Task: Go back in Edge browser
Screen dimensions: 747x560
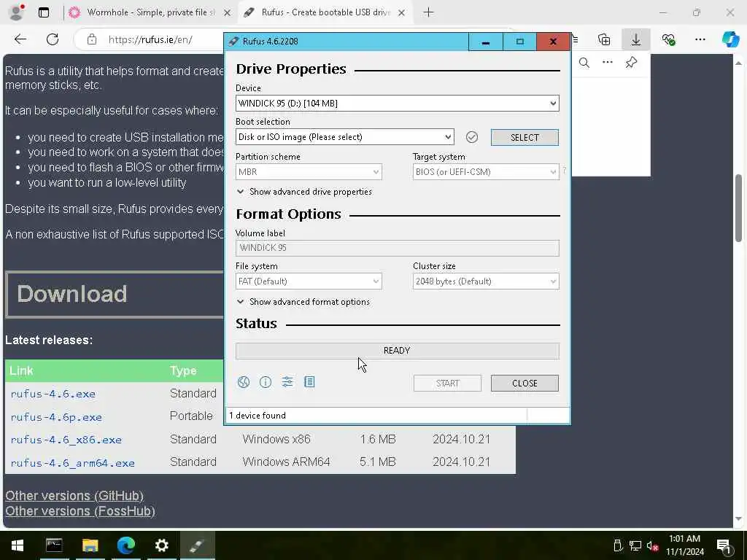Action: coord(20,39)
